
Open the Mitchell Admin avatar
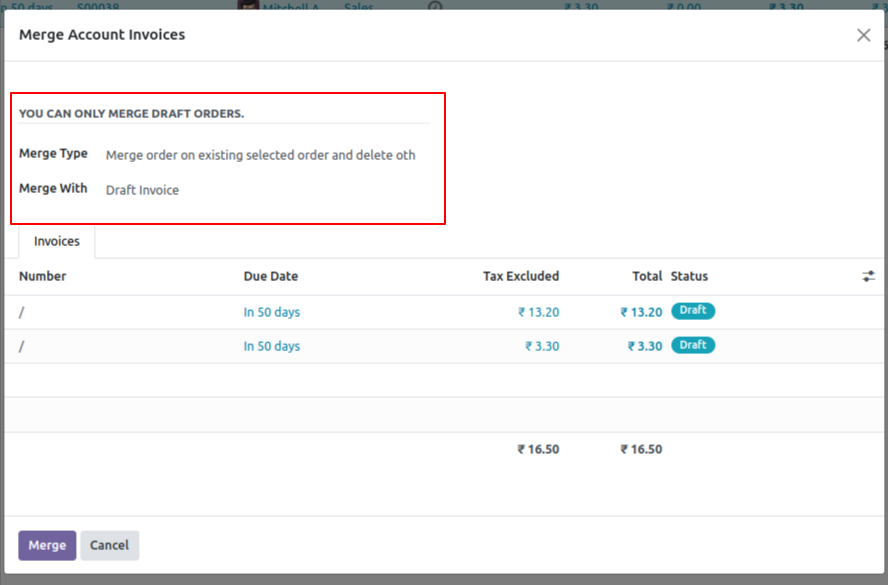[248, 7]
